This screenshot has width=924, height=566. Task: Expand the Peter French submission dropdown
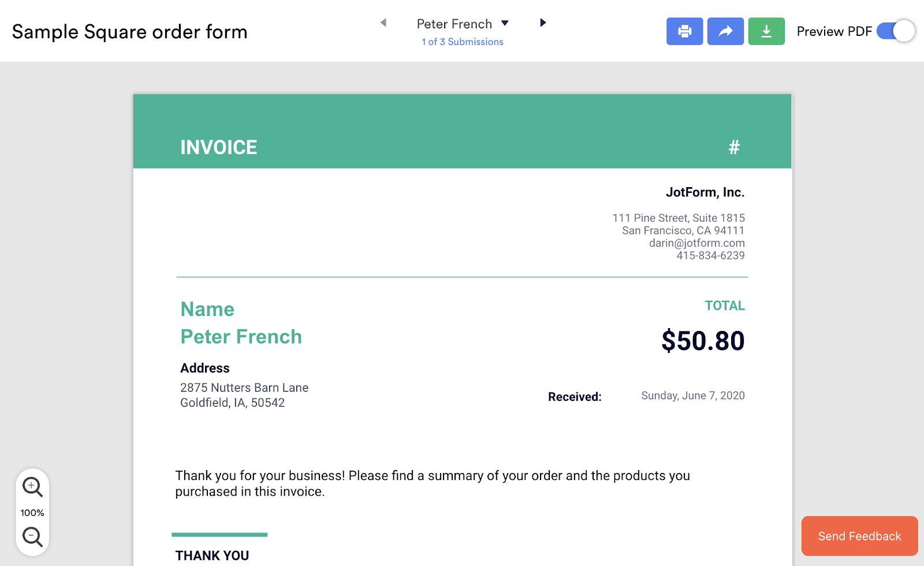click(x=505, y=24)
